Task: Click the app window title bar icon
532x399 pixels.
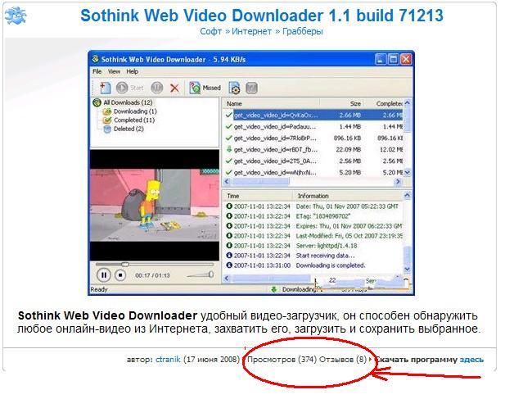Action: (96, 59)
